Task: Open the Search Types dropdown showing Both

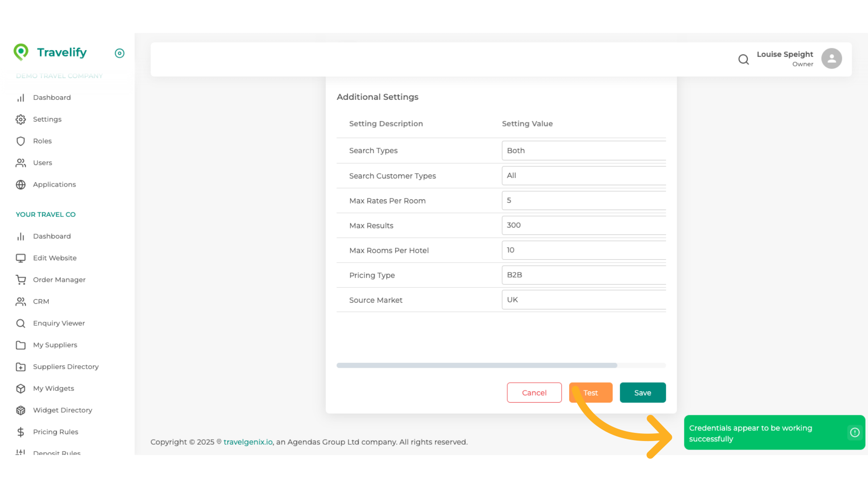Action: click(583, 150)
